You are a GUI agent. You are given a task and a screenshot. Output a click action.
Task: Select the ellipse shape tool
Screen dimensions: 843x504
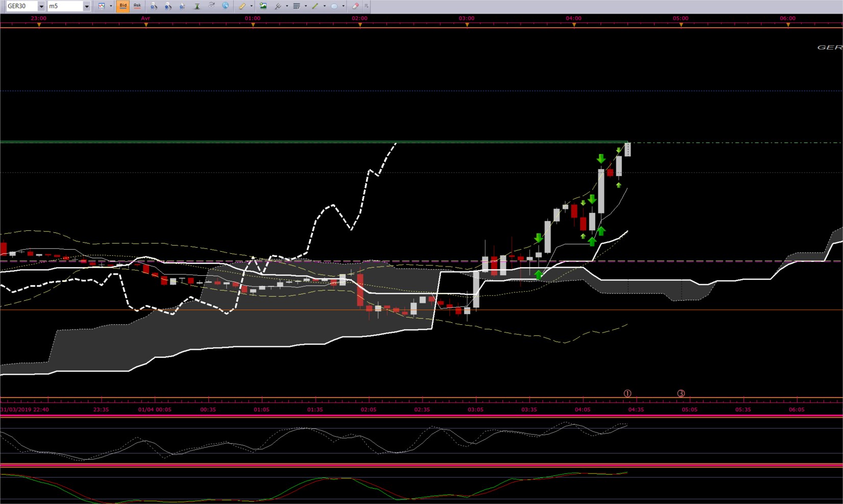(x=334, y=6)
